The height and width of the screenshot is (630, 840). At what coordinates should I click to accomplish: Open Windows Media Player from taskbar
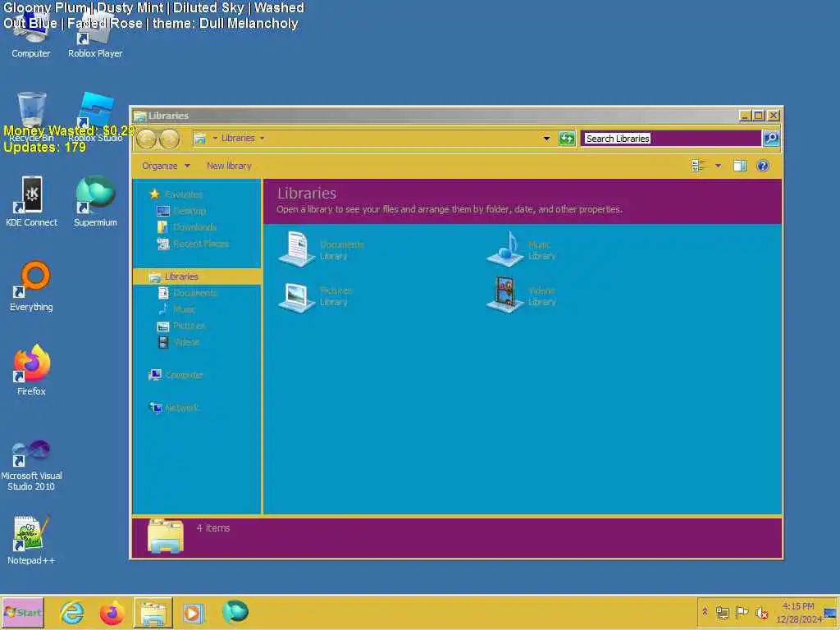[194, 612]
